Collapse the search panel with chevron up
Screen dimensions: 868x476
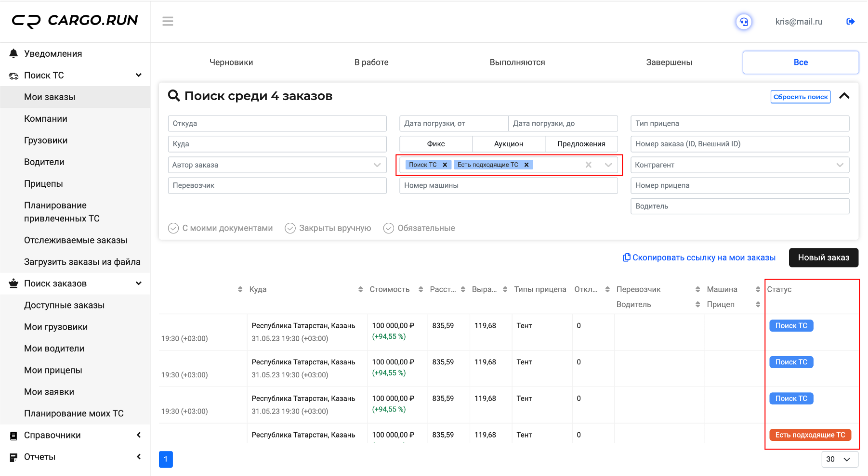pyautogui.click(x=844, y=96)
